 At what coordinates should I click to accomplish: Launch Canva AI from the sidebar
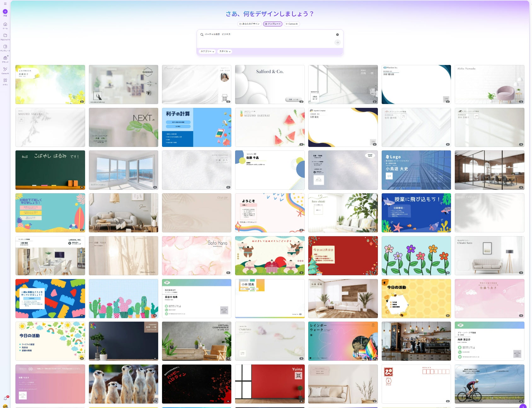pos(5,69)
